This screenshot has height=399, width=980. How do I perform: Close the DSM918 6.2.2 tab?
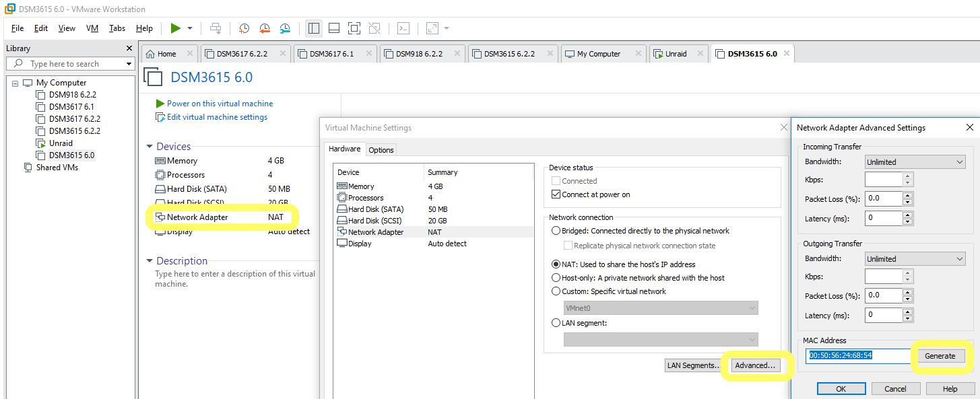[456, 54]
